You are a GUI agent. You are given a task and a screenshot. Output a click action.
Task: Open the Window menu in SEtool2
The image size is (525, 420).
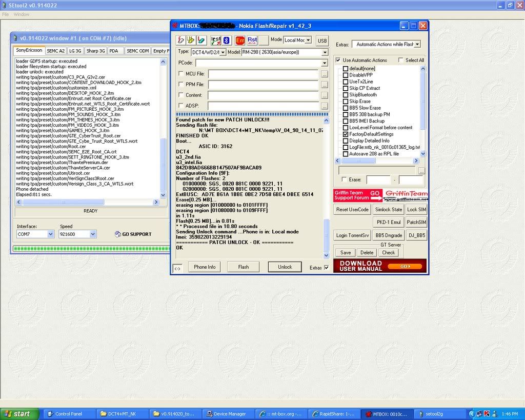(x=22, y=14)
